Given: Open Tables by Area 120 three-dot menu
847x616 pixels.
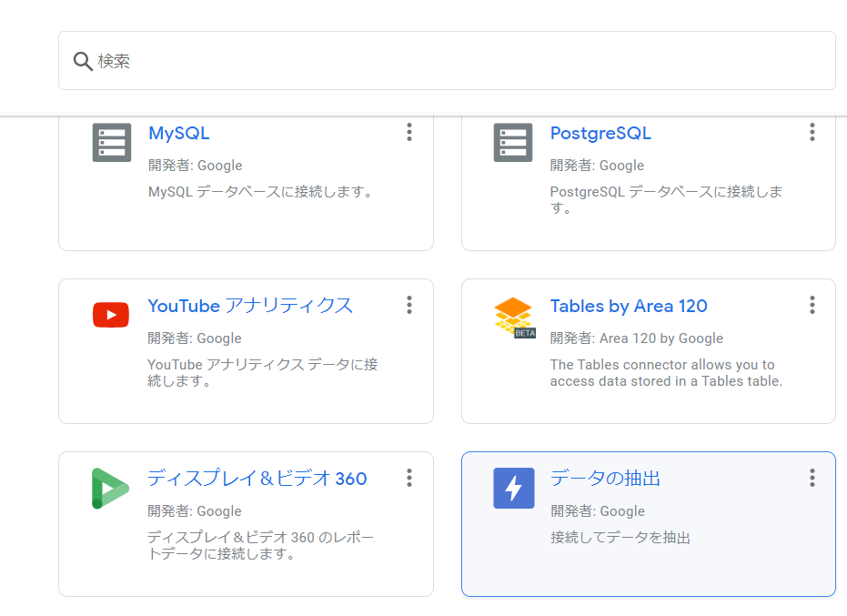Looking at the screenshot, I should pos(812,306).
